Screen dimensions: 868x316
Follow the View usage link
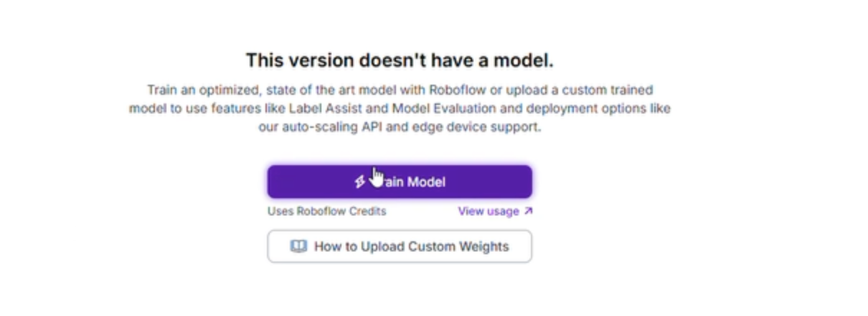489,211
